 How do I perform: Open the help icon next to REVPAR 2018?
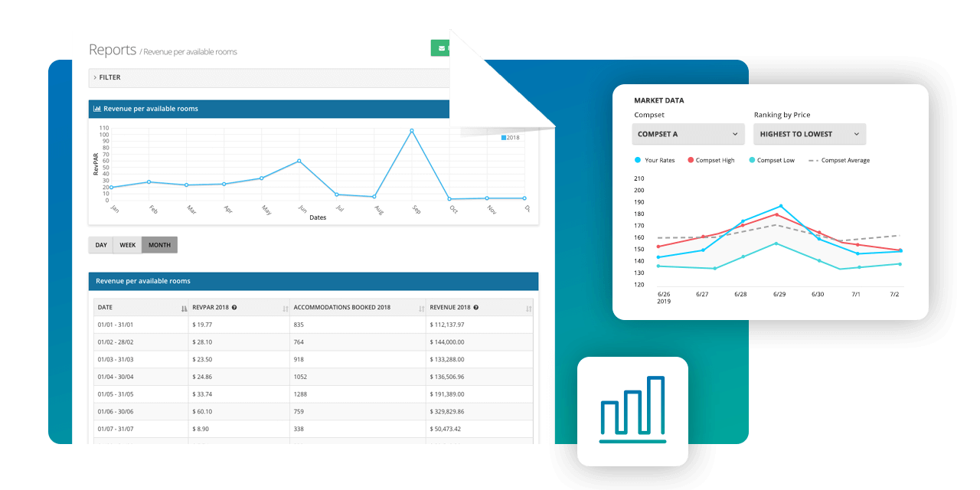point(234,308)
